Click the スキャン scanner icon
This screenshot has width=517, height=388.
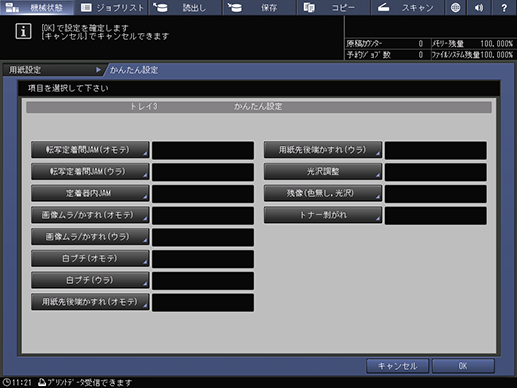[x=383, y=7]
